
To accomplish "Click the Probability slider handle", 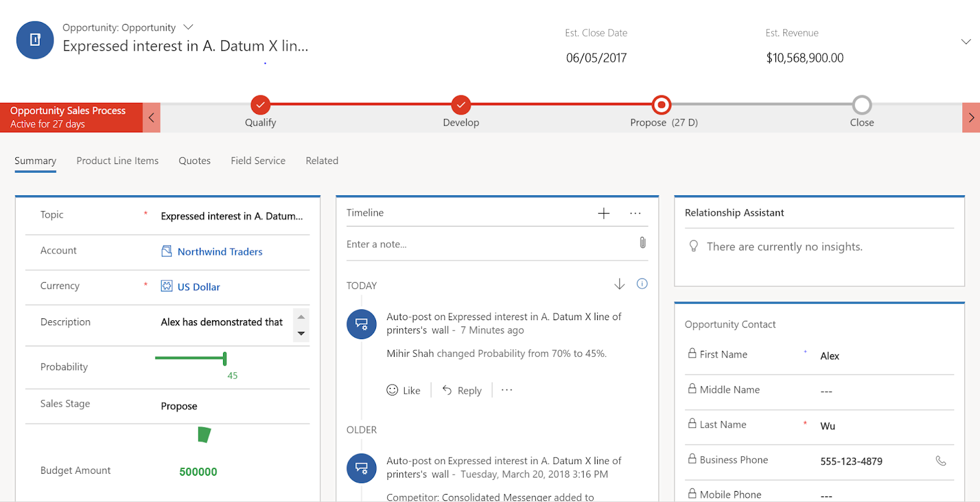I will point(225,358).
